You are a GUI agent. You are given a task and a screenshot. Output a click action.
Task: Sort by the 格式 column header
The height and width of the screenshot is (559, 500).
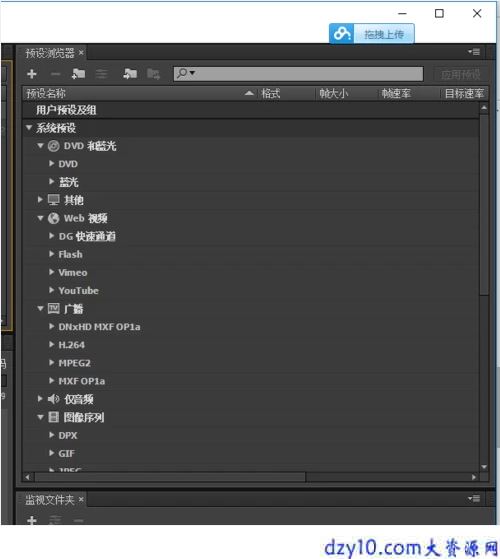click(x=270, y=93)
